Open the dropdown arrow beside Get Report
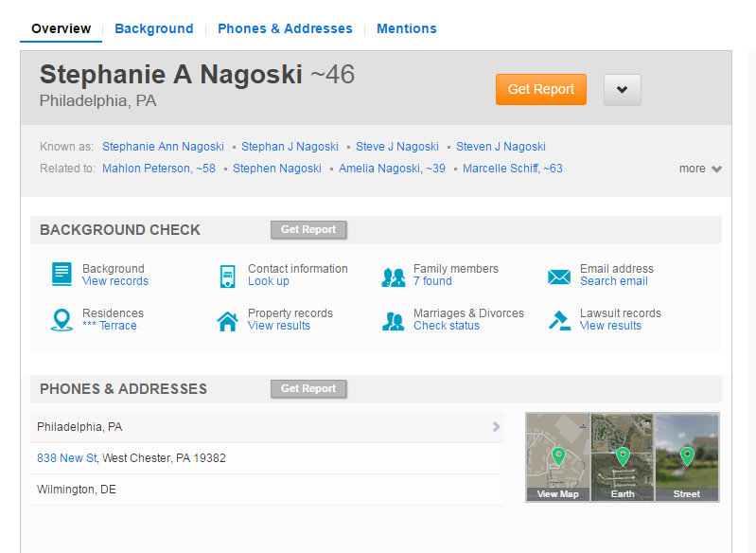Viewport: 756px width, 553px height. [x=622, y=90]
